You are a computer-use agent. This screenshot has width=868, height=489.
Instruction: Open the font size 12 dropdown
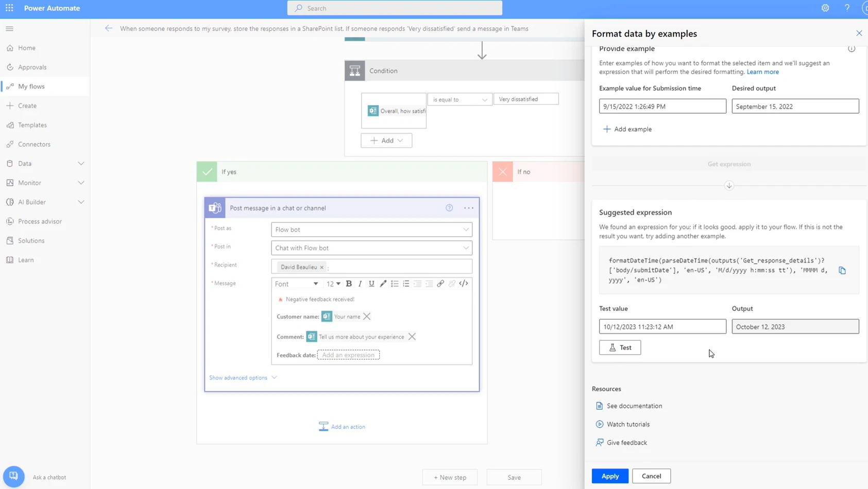coord(333,284)
